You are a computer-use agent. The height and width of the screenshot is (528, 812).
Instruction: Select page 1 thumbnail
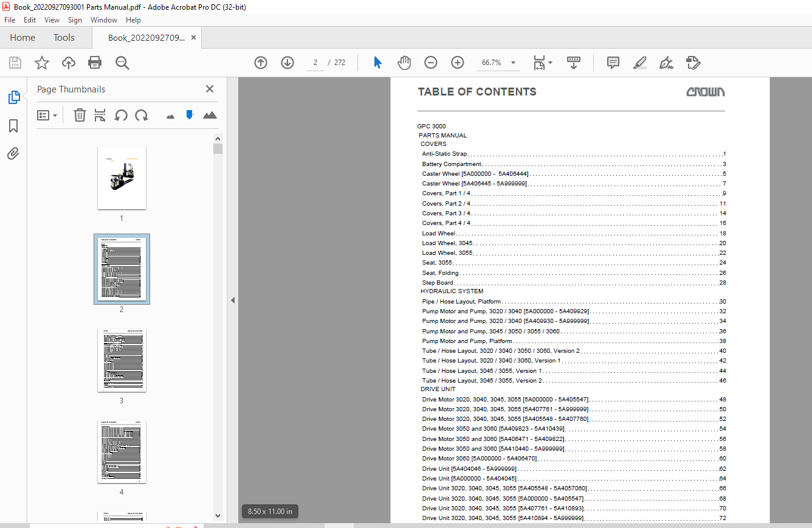(122, 178)
